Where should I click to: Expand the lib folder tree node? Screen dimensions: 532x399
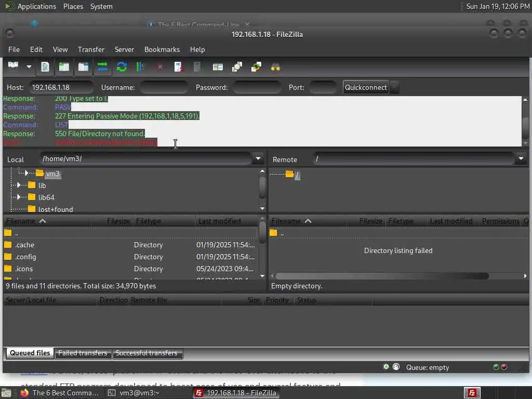[x=19, y=185]
